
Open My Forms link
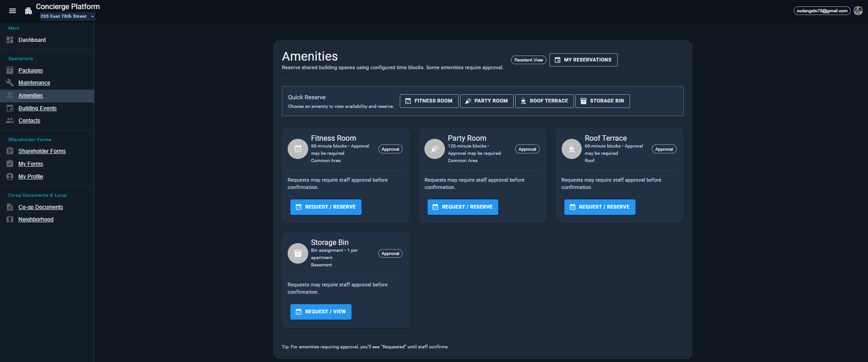click(x=31, y=164)
